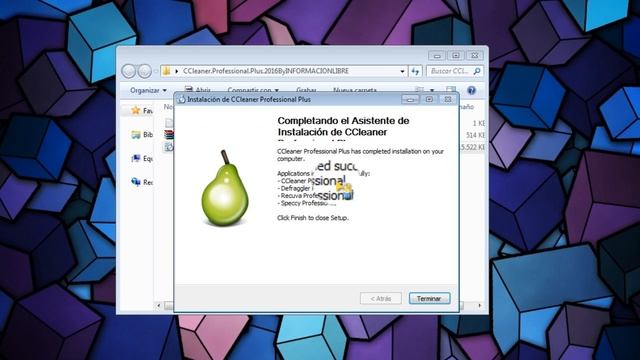Image resolution: width=640 pixels, height=360 pixels.
Task: Click the horizontal scrollbar left arrow
Action: pyautogui.click(x=159, y=305)
